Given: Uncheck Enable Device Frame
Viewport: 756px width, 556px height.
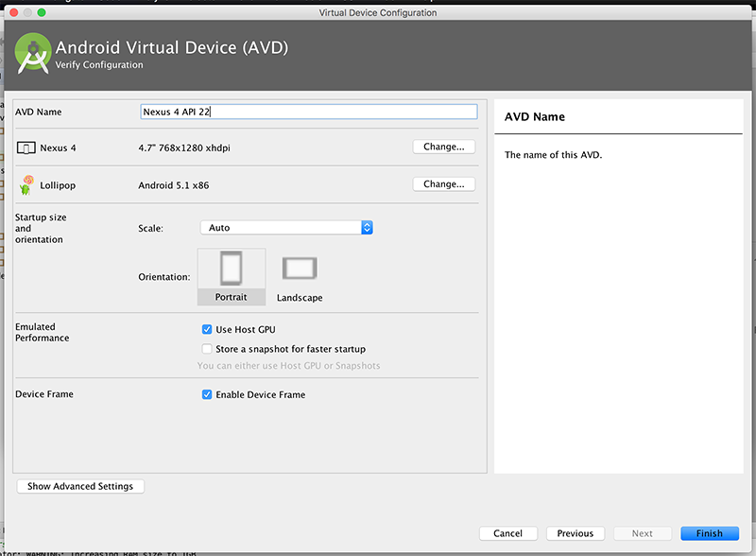Looking at the screenshot, I should (206, 394).
